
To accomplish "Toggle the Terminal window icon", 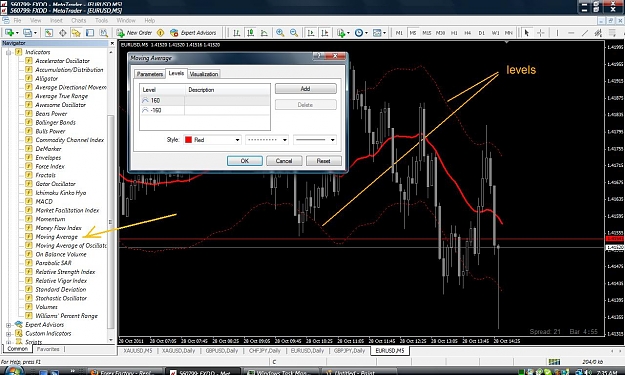I will coord(90,33).
